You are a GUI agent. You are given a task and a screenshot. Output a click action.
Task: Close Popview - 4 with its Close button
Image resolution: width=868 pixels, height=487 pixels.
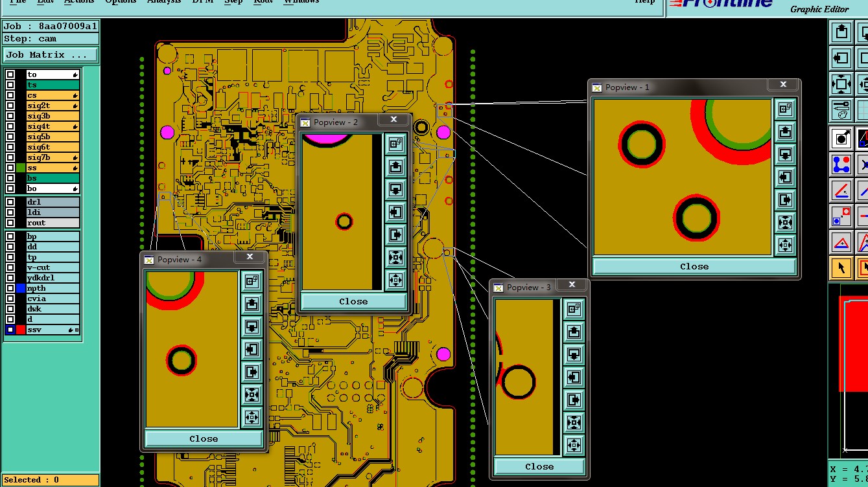[x=204, y=438]
